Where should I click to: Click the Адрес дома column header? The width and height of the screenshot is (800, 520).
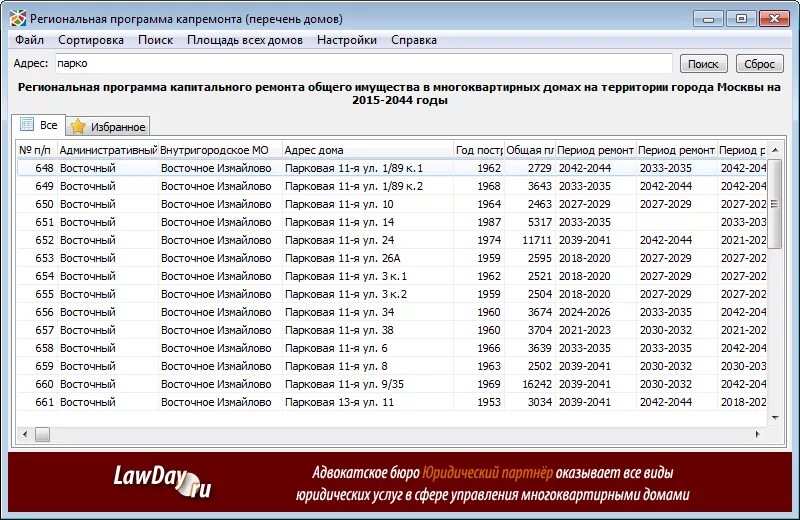click(367, 150)
